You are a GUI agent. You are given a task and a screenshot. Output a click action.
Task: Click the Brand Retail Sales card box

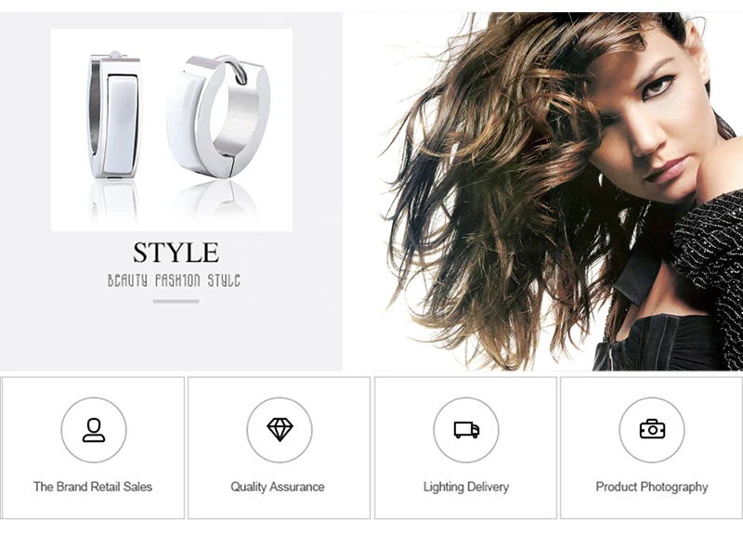93,448
